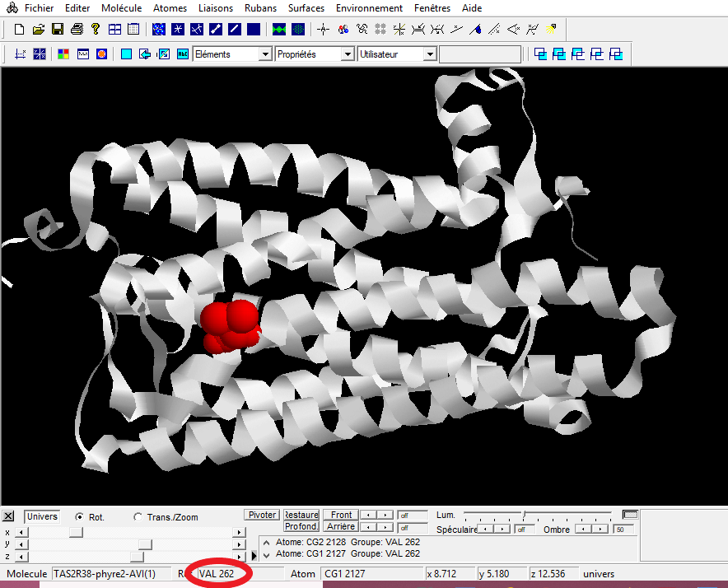Select the Trans./Zoom radio button
The width and height of the screenshot is (728, 588).
[x=138, y=517]
